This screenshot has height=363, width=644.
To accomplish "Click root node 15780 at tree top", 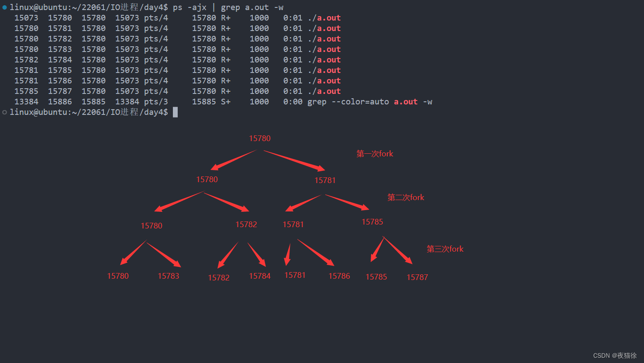I will click(260, 138).
